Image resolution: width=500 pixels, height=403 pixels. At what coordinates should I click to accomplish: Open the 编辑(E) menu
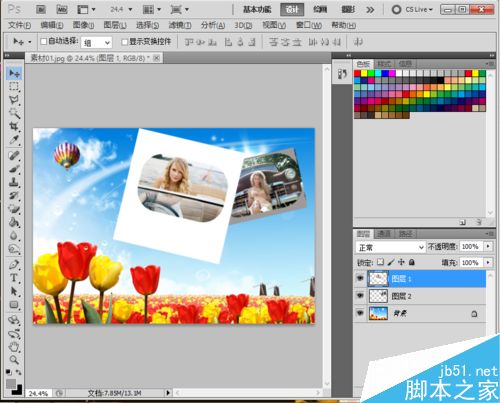(x=52, y=25)
